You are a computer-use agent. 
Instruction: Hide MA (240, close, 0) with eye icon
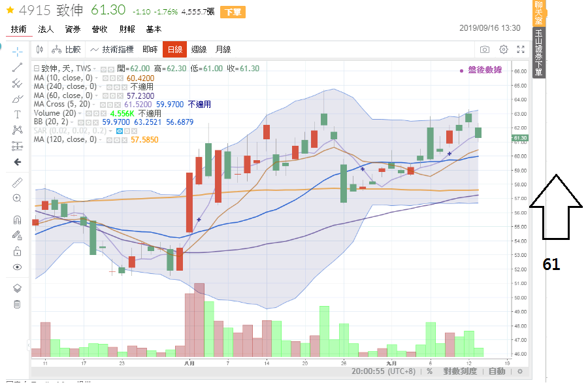pyautogui.click(x=110, y=88)
